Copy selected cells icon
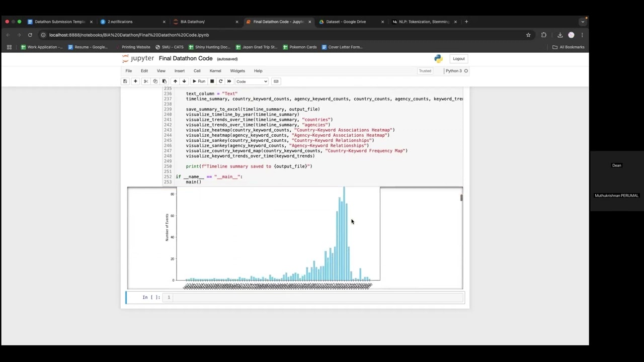644x362 pixels. point(155,81)
